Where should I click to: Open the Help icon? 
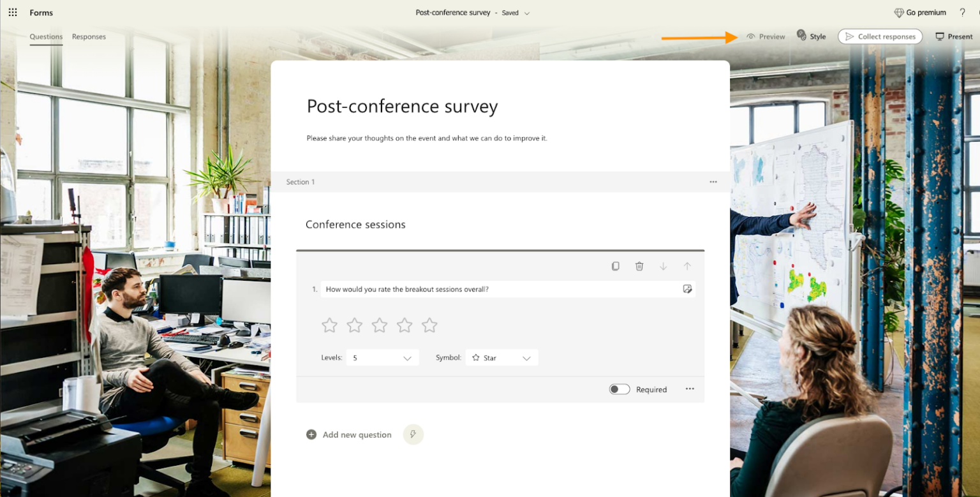(963, 12)
